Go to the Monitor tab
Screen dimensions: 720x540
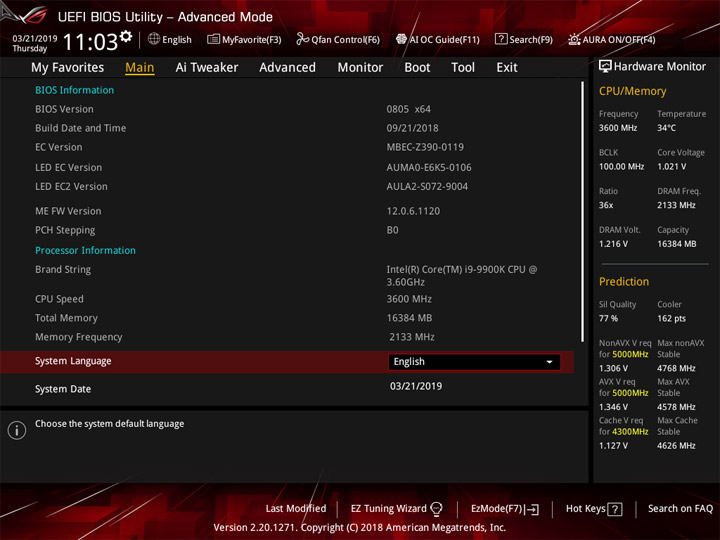click(360, 68)
